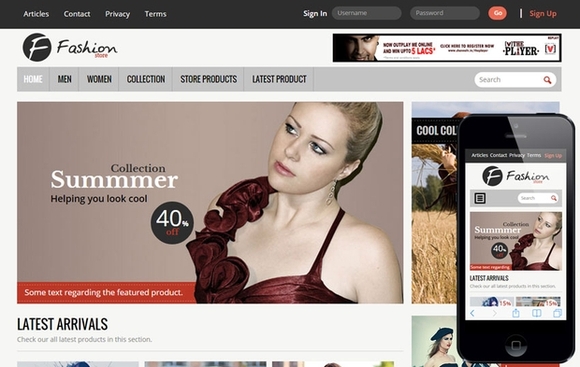Tap the Sign Up link on phone
The height and width of the screenshot is (367, 580).
[x=553, y=156]
